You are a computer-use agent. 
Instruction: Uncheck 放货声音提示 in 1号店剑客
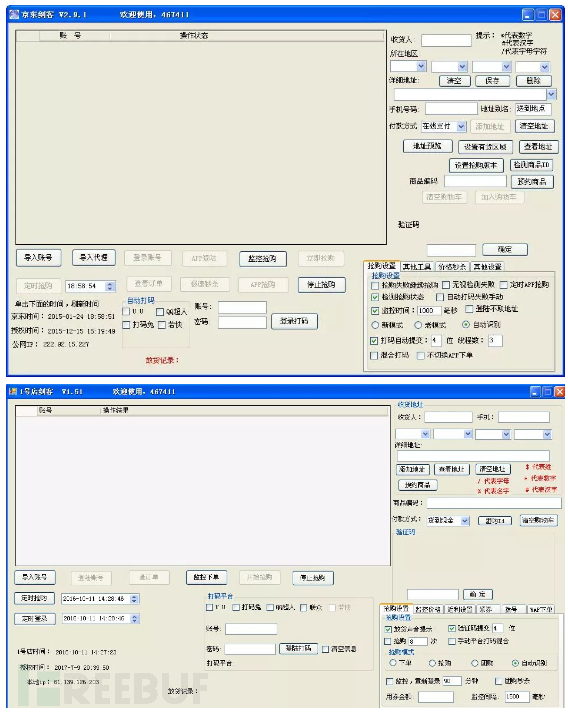point(388,629)
